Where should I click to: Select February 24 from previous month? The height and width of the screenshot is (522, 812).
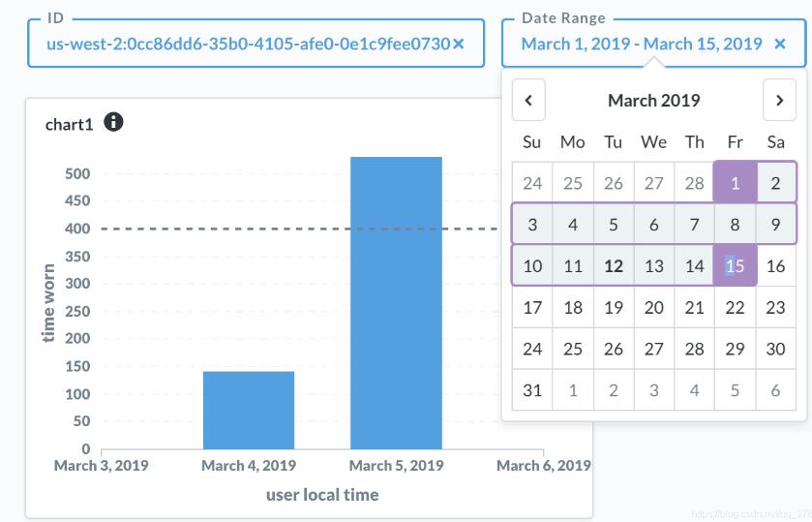(531, 183)
